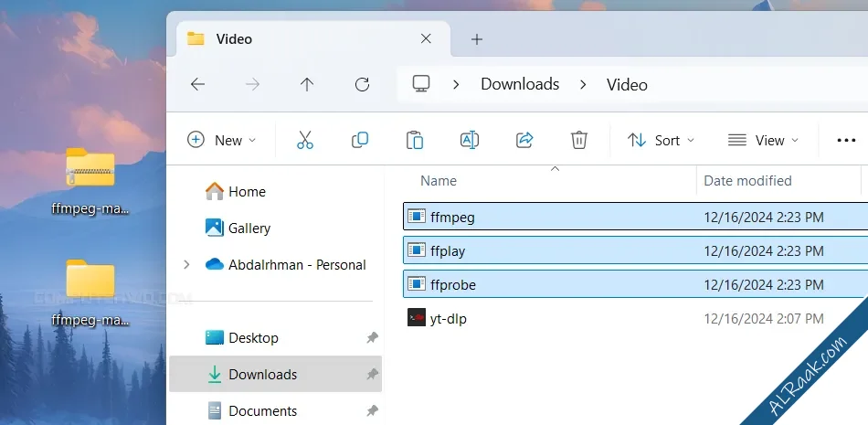Go up one folder level
Screen dimensions: 868x425
307,84
